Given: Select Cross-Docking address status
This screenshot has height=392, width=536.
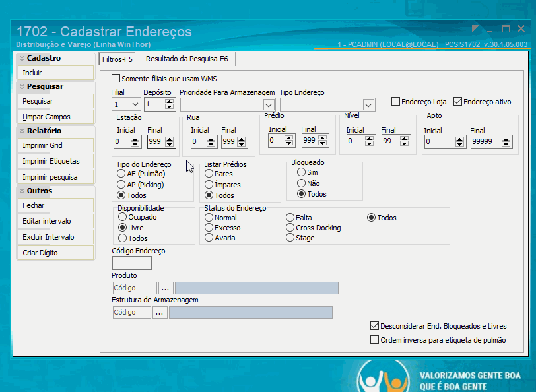Looking at the screenshot, I should coord(290,228).
